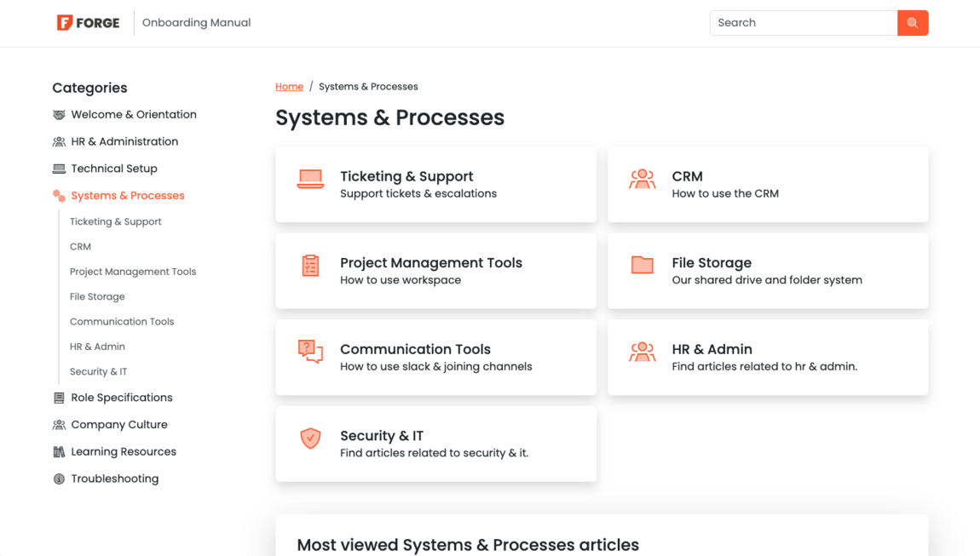
Task: Click the clipboard icon on Project Management Tools card
Action: pos(310,266)
